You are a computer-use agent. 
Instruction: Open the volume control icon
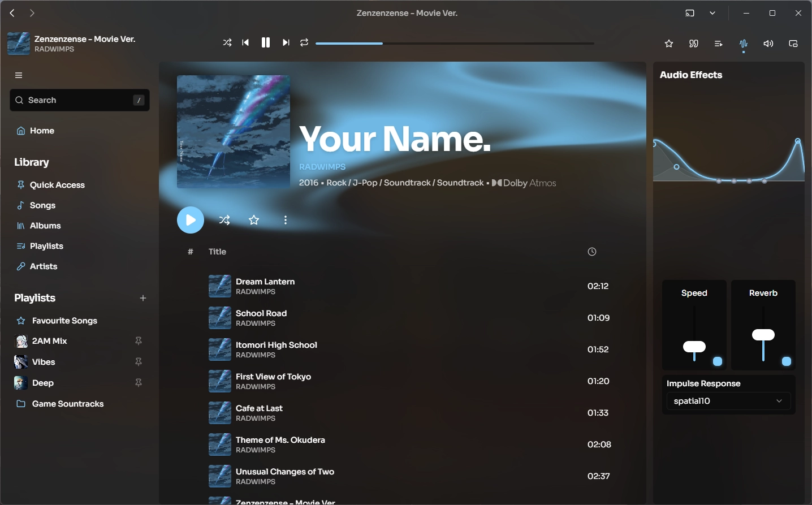coord(768,44)
